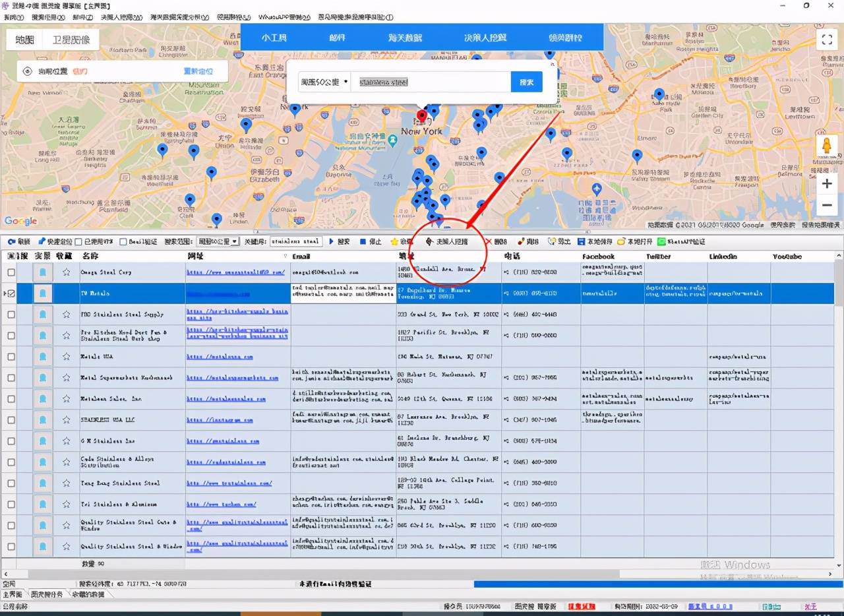
Task: Open the 领英群控 tab in blue bar
Action: point(566,38)
